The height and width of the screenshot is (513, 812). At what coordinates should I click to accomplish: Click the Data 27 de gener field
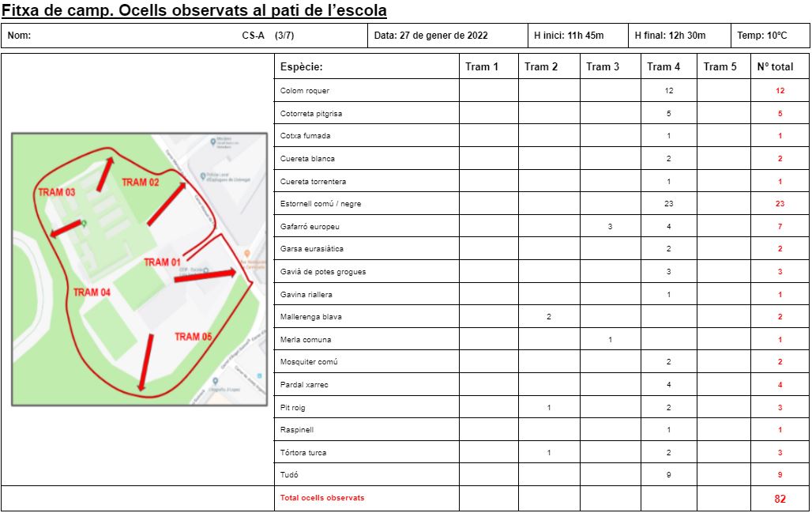(x=430, y=36)
